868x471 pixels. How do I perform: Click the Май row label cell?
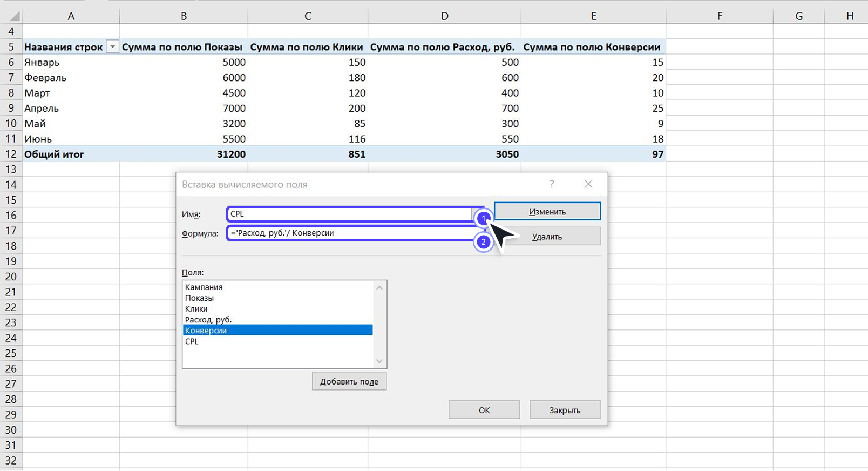coord(71,123)
